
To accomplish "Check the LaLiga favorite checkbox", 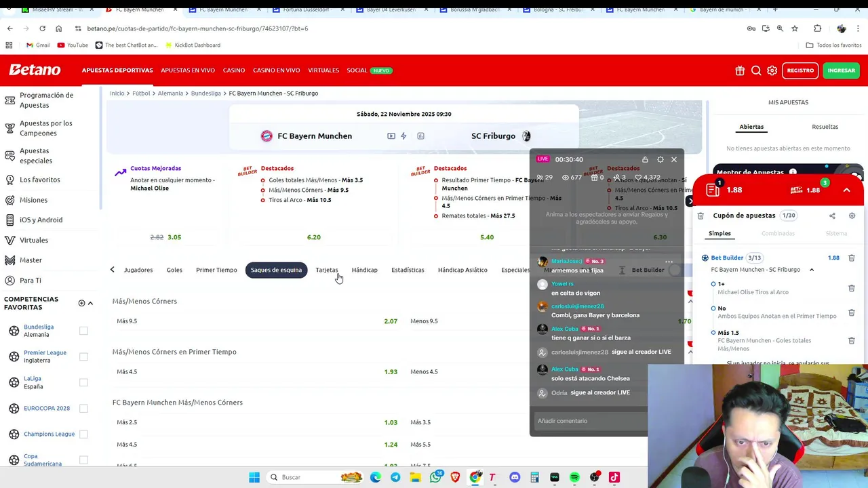I will pos(83,382).
